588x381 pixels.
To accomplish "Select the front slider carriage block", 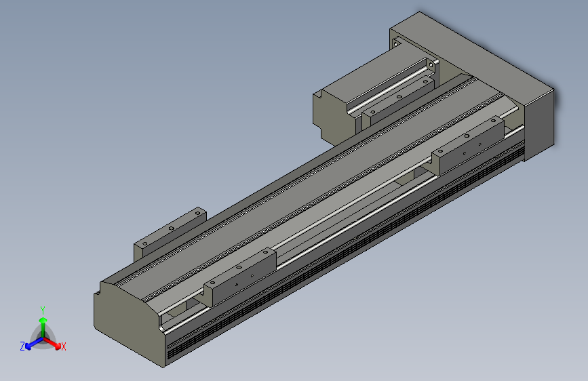I will pyautogui.click(x=240, y=277).
